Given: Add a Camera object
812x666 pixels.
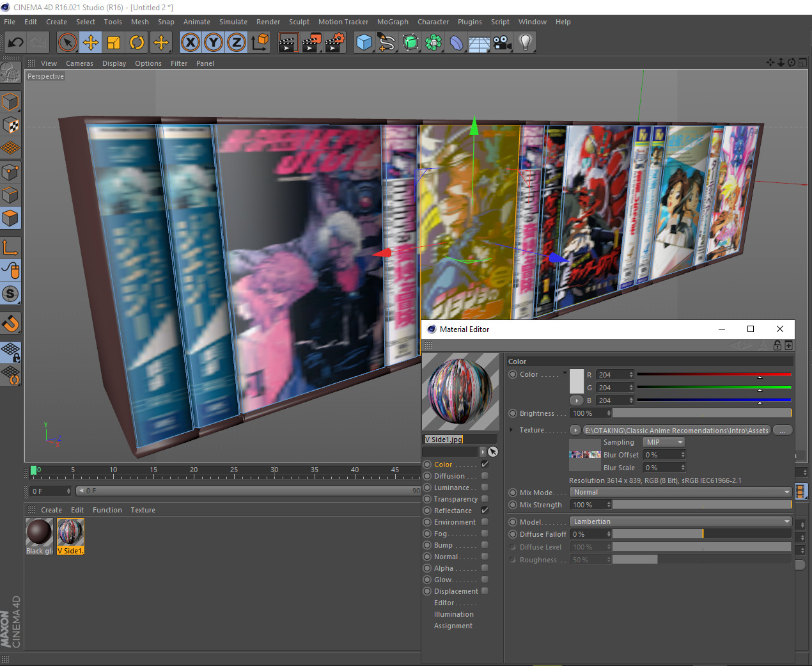Looking at the screenshot, I should (x=503, y=43).
